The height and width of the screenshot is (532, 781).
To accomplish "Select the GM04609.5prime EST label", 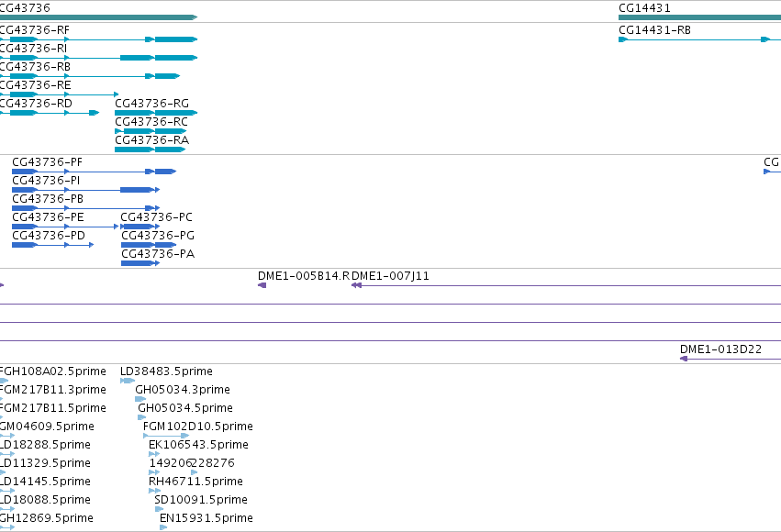I will pos(47,427).
